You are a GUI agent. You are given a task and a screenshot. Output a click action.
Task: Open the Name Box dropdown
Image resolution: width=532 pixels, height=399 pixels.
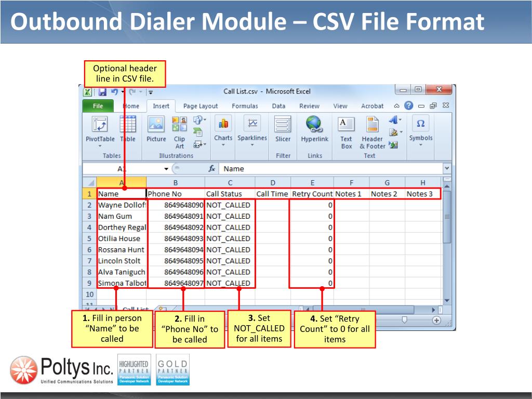166,169
